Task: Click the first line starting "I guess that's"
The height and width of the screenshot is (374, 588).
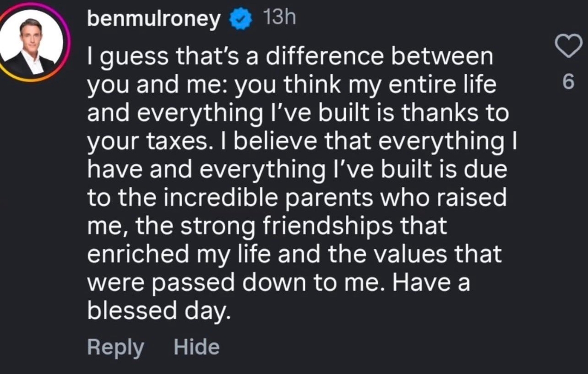Action: (x=290, y=57)
